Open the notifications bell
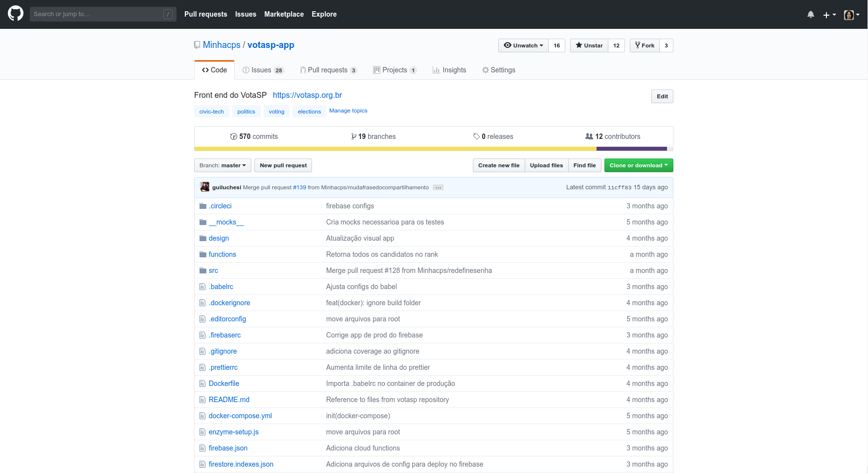Screen dimensions: 868x473 pyautogui.click(x=811, y=15)
